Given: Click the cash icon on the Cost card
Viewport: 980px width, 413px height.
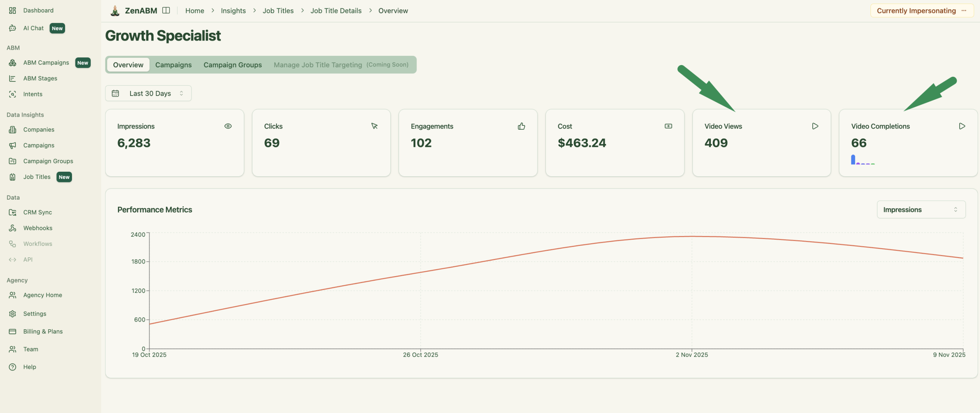Looking at the screenshot, I should point(668,126).
